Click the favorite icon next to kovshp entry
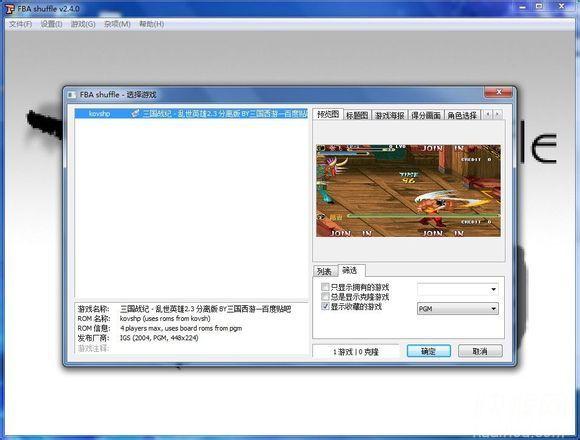The width and height of the screenshot is (580, 440). [x=135, y=114]
